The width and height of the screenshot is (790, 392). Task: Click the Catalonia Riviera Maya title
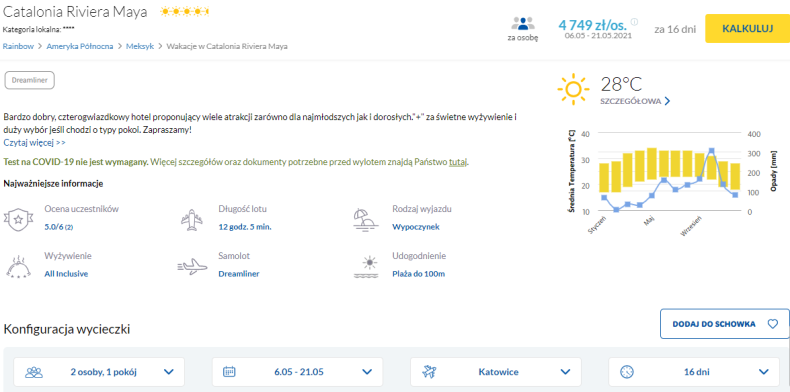(76, 12)
